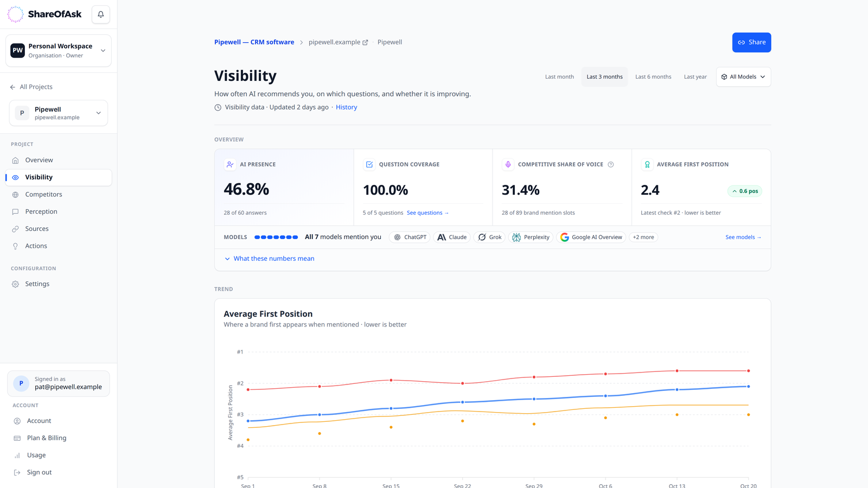Click Sign out
The width and height of the screenshot is (868, 488).
point(59,472)
